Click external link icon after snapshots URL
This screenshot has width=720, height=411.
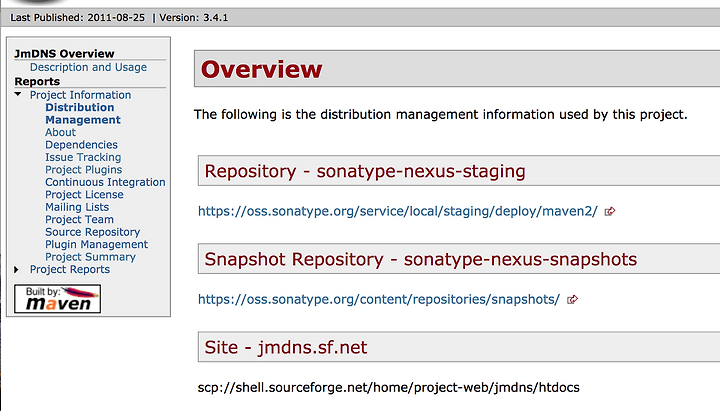pyautogui.click(x=572, y=299)
